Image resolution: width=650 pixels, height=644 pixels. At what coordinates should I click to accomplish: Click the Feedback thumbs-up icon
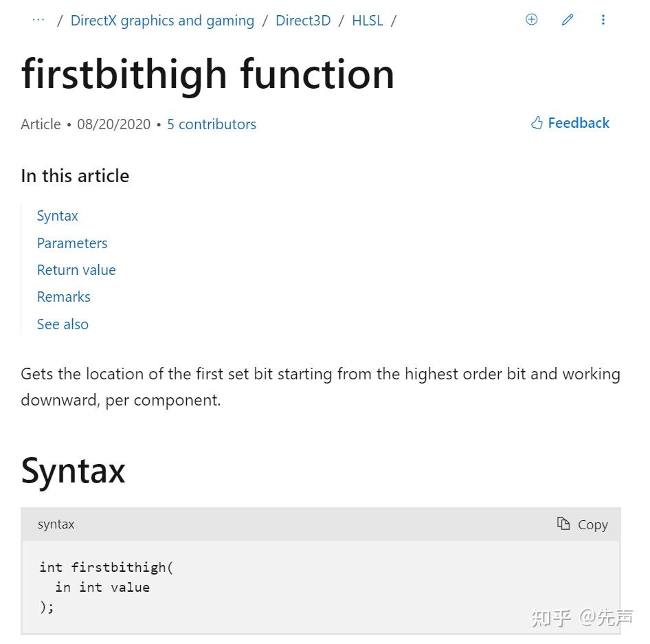[537, 123]
